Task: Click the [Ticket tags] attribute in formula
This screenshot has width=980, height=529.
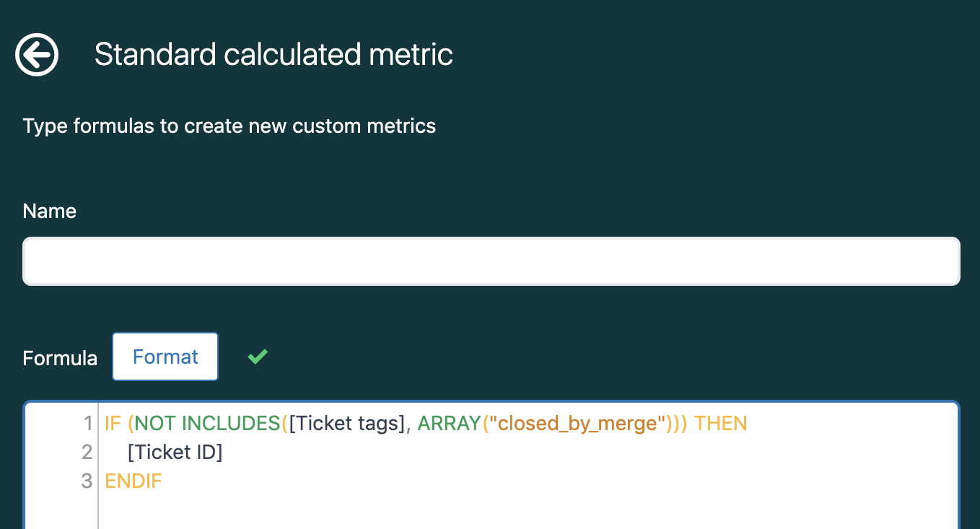Action: coord(346,423)
